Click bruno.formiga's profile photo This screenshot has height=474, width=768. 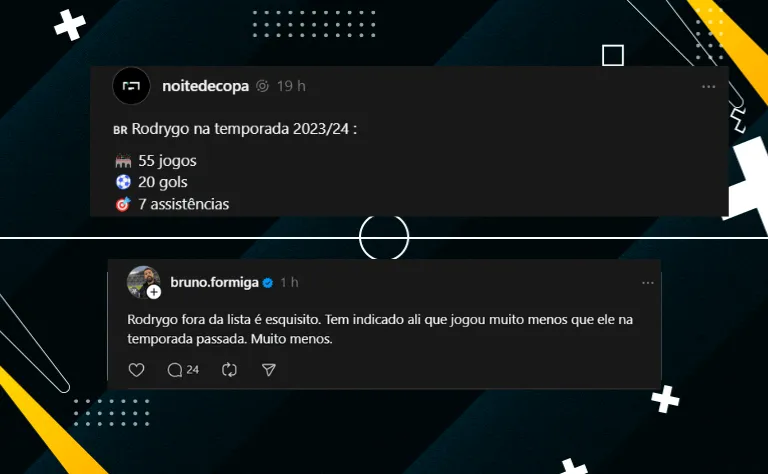[x=143, y=282]
